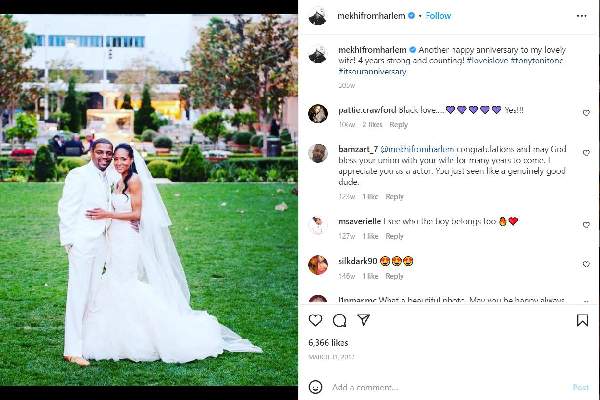Click the wedding photo
Screen dimensions: 600x400
point(149,200)
